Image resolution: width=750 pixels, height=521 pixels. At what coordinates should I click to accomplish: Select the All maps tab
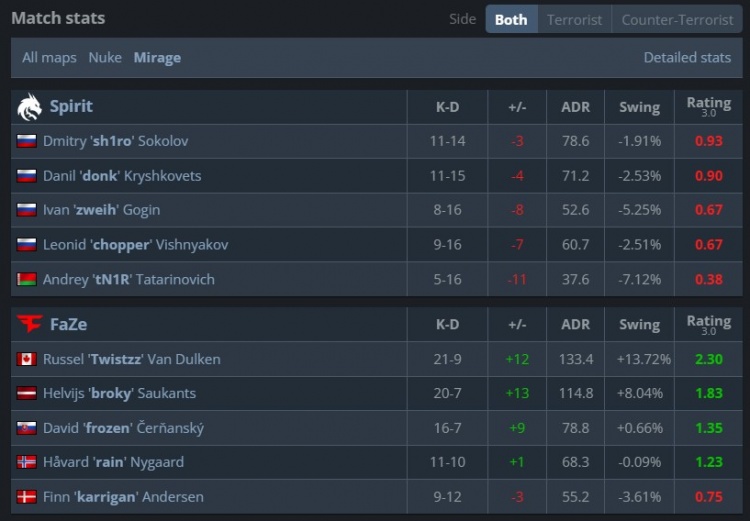pyautogui.click(x=49, y=57)
